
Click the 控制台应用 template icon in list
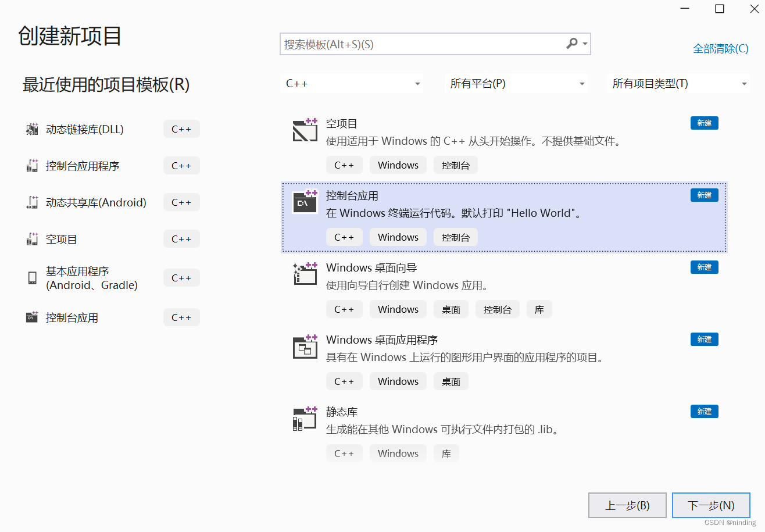(x=305, y=202)
